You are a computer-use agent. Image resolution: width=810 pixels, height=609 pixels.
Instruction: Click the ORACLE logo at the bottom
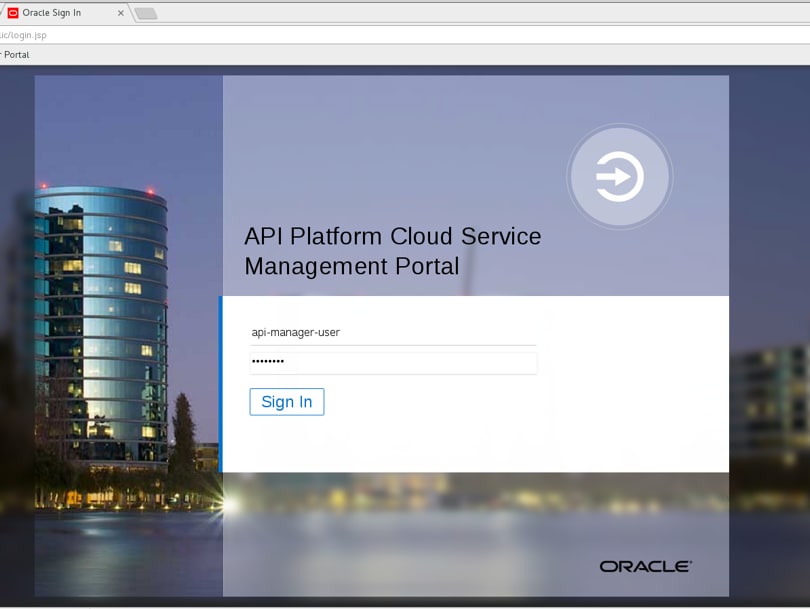click(643, 565)
